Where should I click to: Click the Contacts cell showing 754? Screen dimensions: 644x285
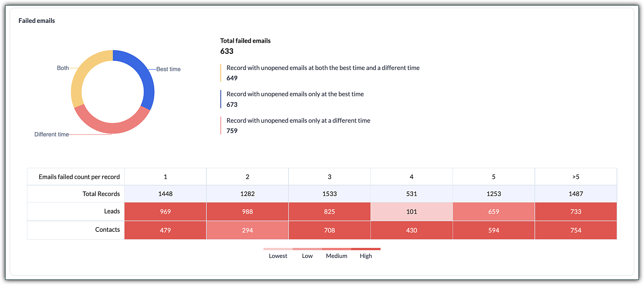pos(576,230)
